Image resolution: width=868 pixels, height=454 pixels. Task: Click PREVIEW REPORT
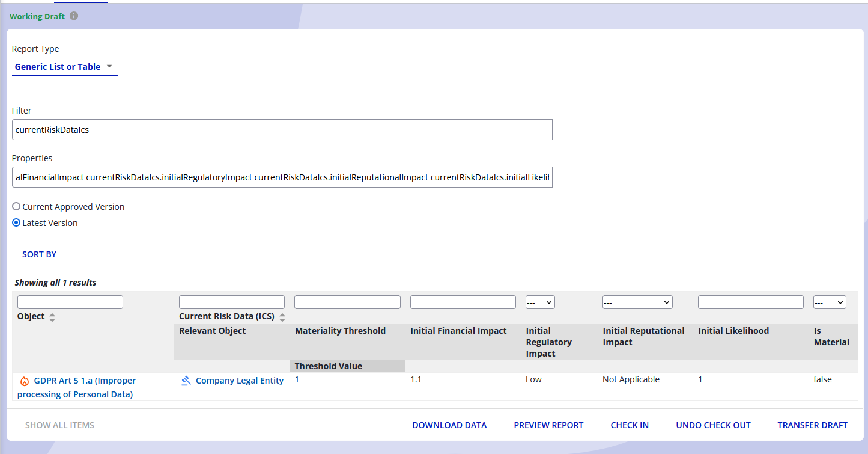coord(548,425)
